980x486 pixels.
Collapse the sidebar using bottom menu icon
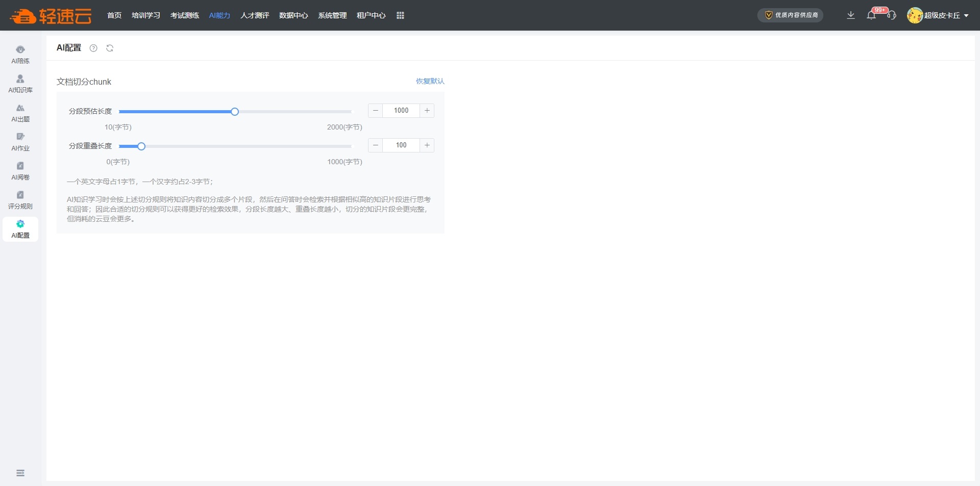[20, 473]
